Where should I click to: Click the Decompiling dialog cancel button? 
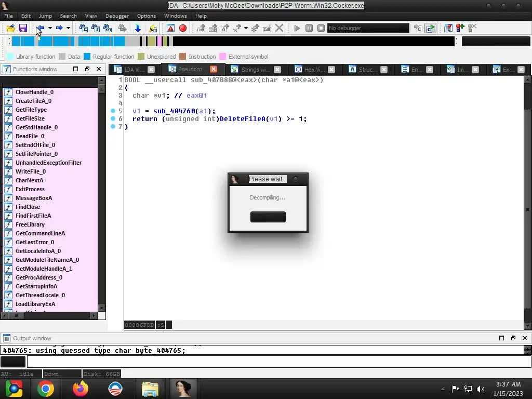pyautogui.click(x=268, y=217)
